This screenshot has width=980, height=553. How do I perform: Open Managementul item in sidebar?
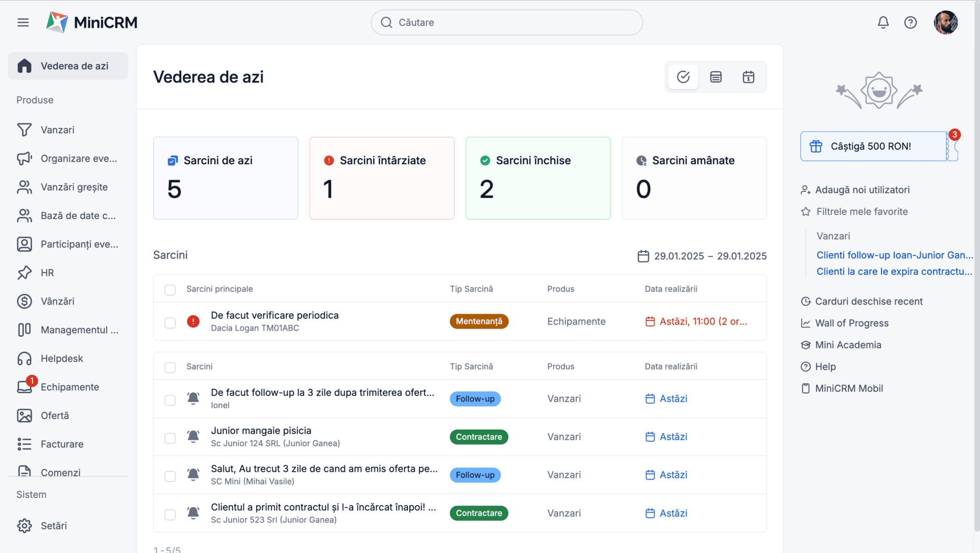pyautogui.click(x=68, y=330)
